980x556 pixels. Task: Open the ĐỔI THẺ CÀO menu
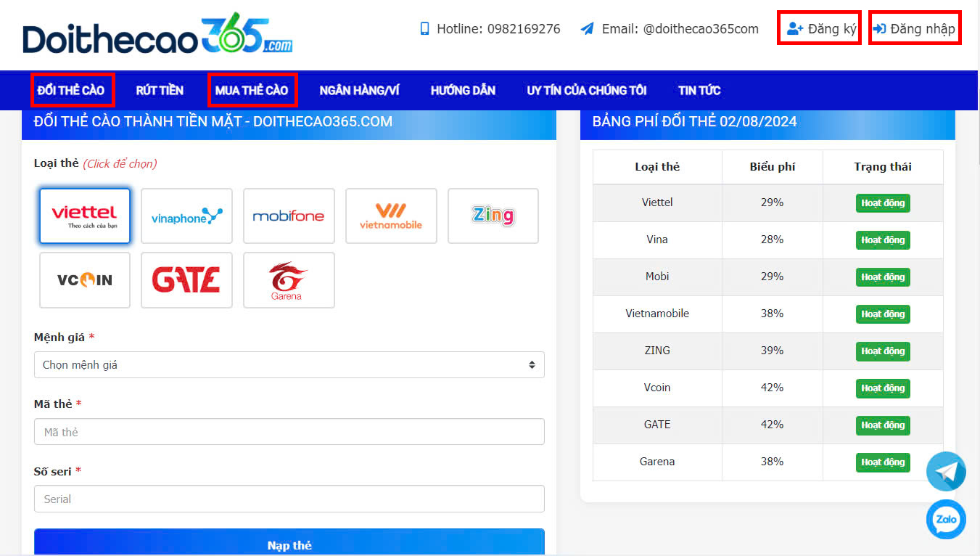71,90
